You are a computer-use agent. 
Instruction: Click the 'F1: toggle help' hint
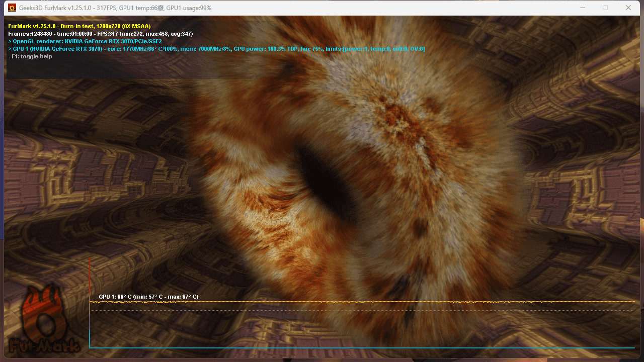(x=30, y=56)
